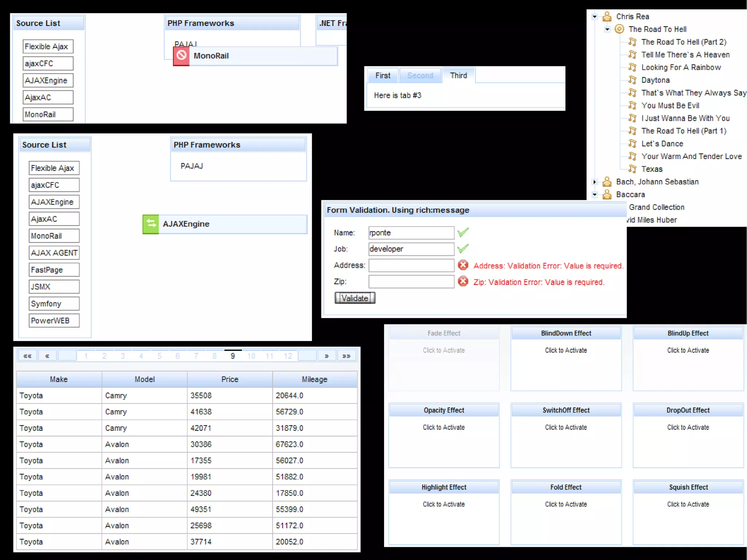Screen dimensions: 747x560
Task: Click music note icon beside Texas
Action: pyautogui.click(x=632, y=169)
